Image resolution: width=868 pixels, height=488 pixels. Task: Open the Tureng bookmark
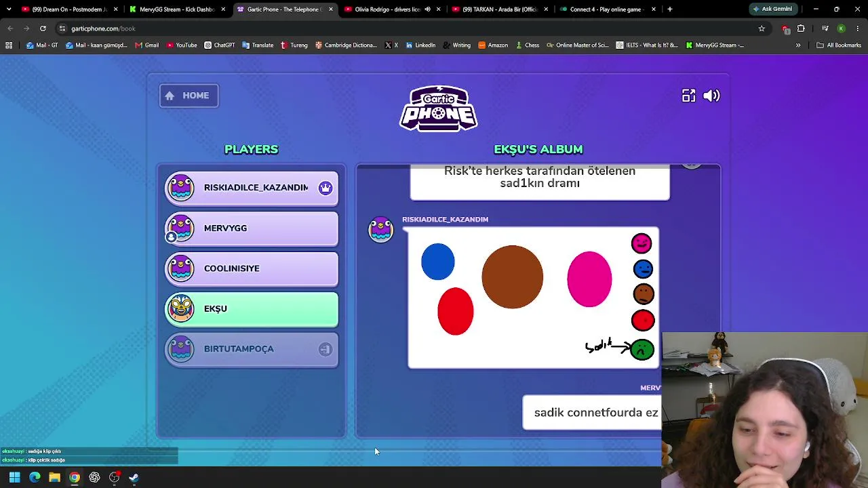[294, 45]
